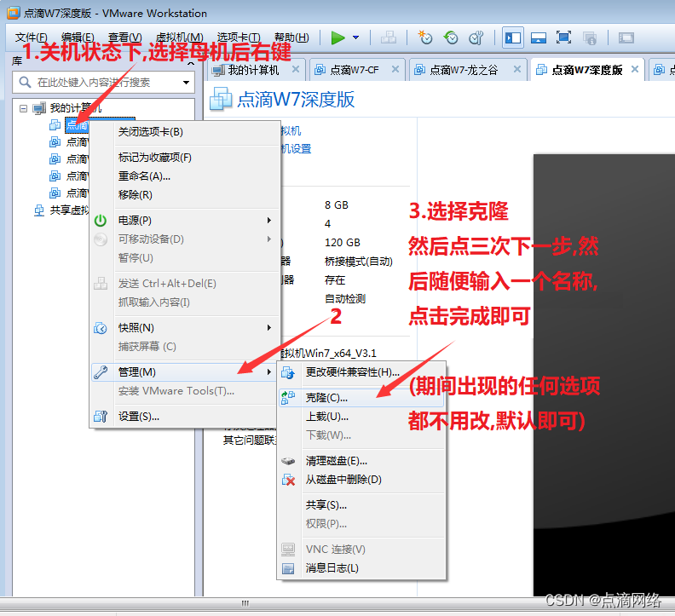Viewport: 675px width, 616px height.
Task: Click the hardware compatibility icon in the submenu
Action: [288, 372]
